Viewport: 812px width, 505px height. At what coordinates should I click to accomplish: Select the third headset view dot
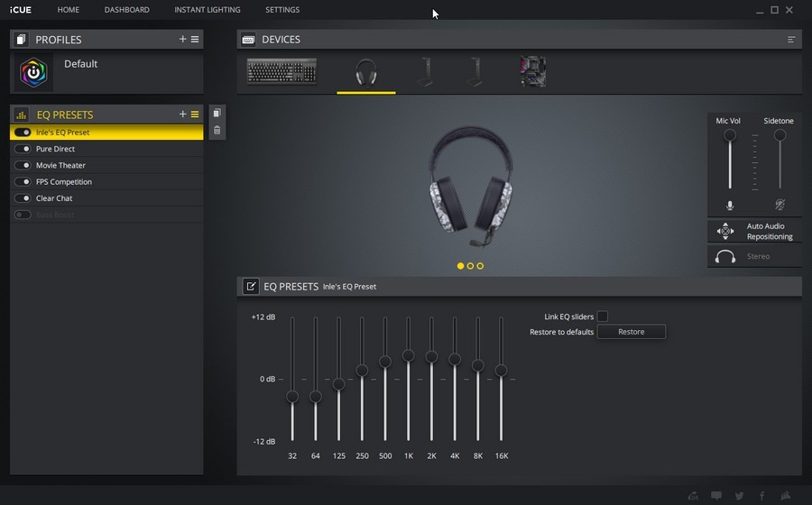tap(480, 266)
